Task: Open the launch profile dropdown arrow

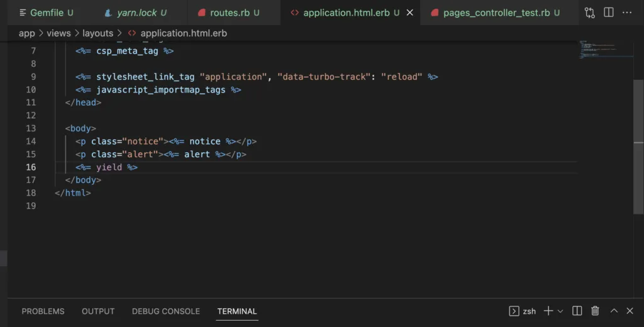Action: 560,311
